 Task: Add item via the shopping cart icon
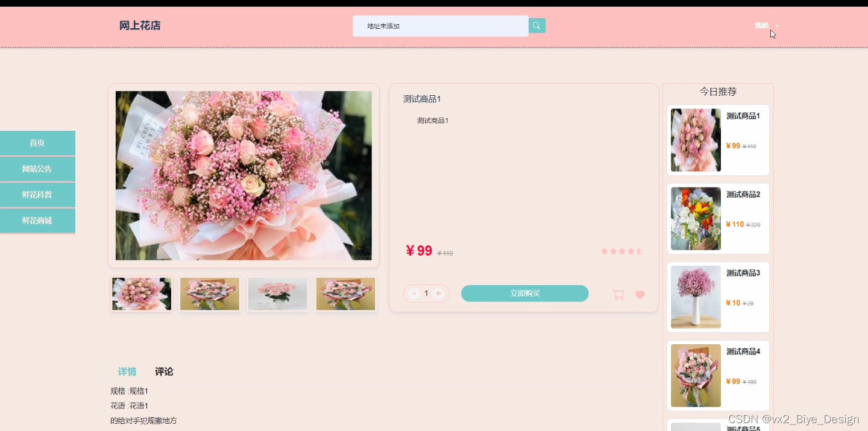tap(618, 295)
